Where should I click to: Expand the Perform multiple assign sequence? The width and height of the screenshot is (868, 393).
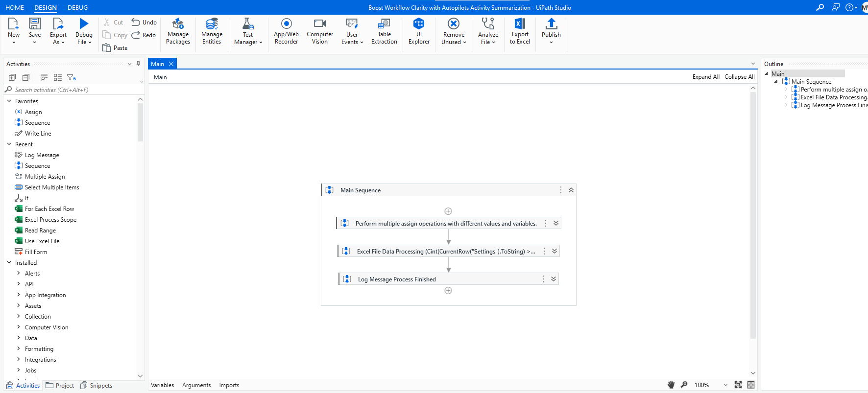[556, 224]
